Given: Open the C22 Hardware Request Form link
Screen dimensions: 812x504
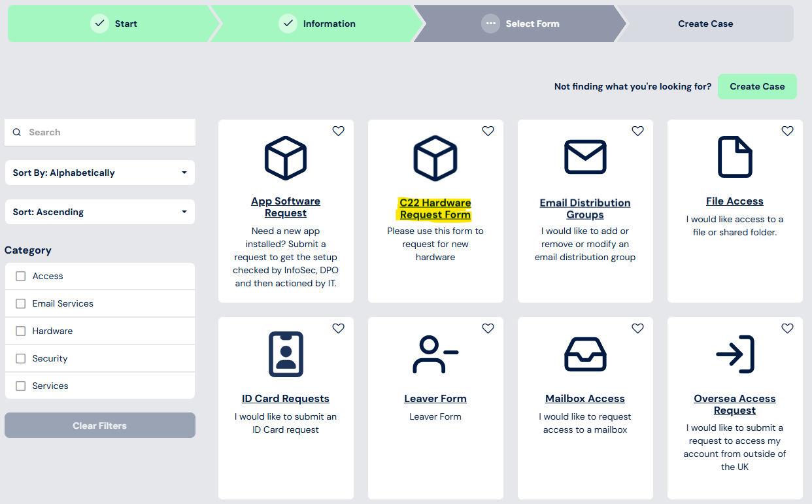Looking at the screenshot, I should click(x=435, y=209).
